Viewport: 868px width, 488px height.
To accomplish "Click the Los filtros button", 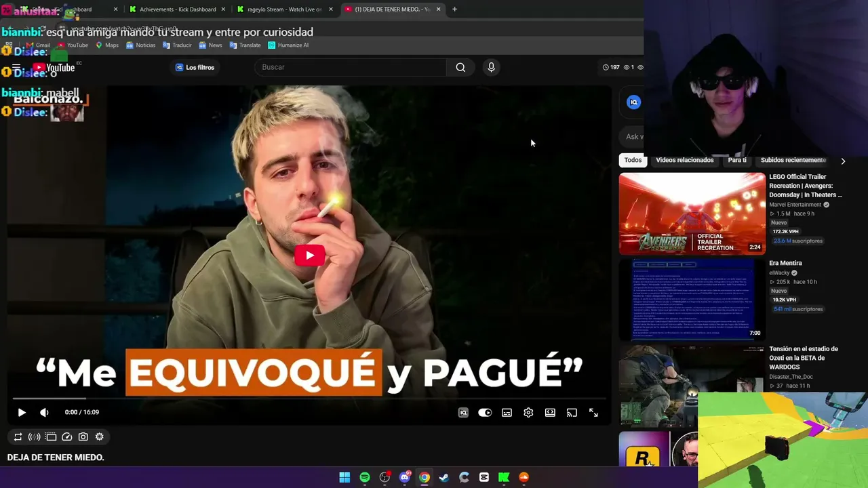I will pos(195,67).
